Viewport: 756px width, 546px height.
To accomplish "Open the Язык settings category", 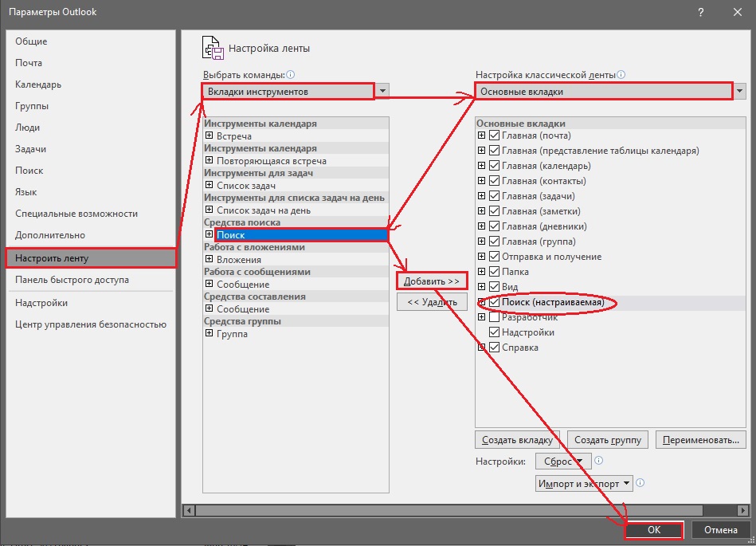I will click(x=91, y=192).
